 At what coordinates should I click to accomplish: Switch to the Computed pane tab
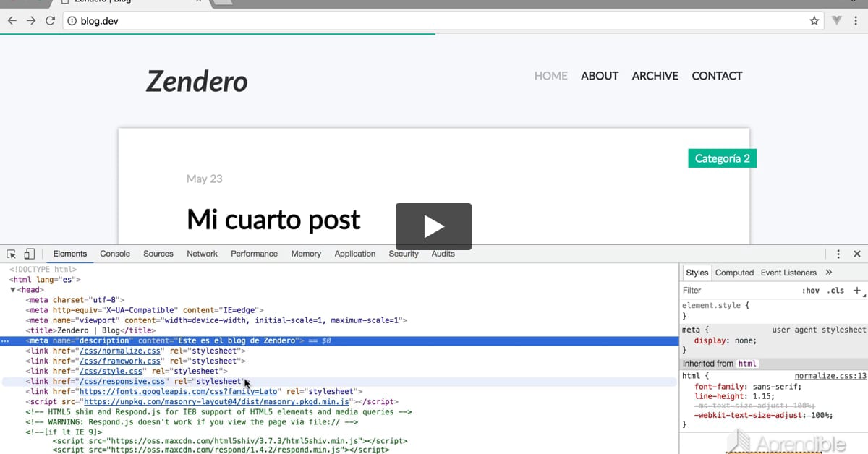point(734,273)
